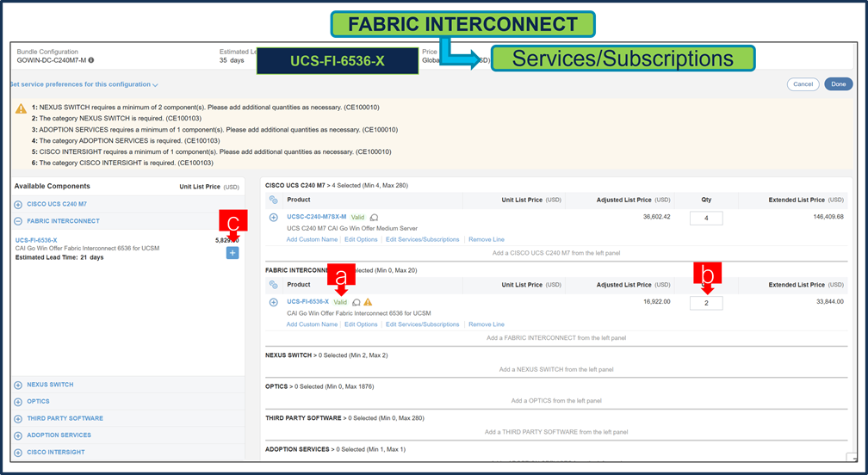Click the info icon beside GOWIN-DC-C240M7-M
Viewport: 868px width, 475px height.
tap(90, 60)
